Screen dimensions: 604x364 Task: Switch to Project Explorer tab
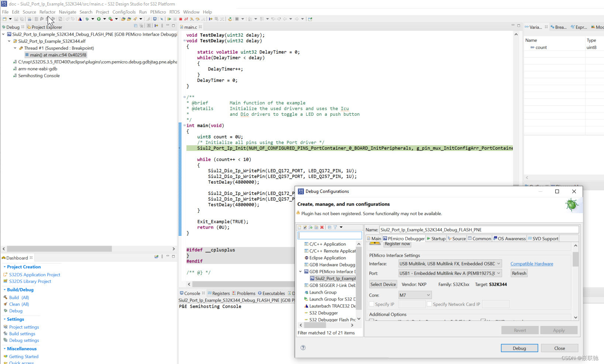(44, 27)
